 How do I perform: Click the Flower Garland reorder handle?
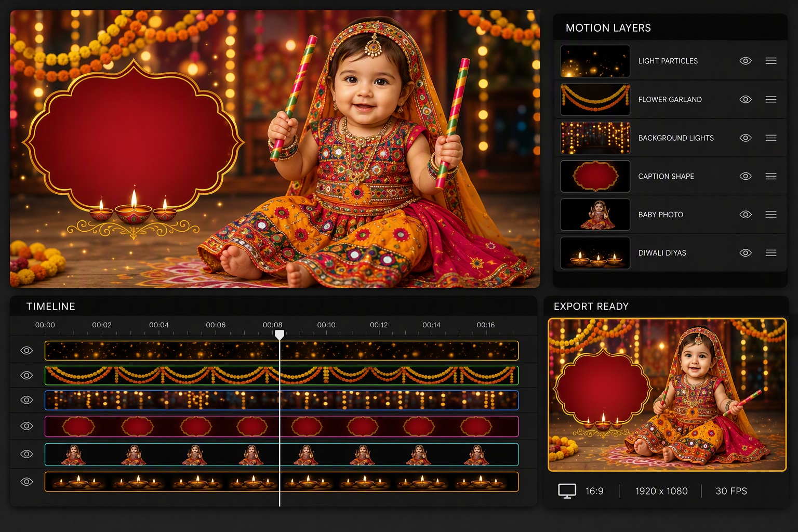(x=771, y=99)
